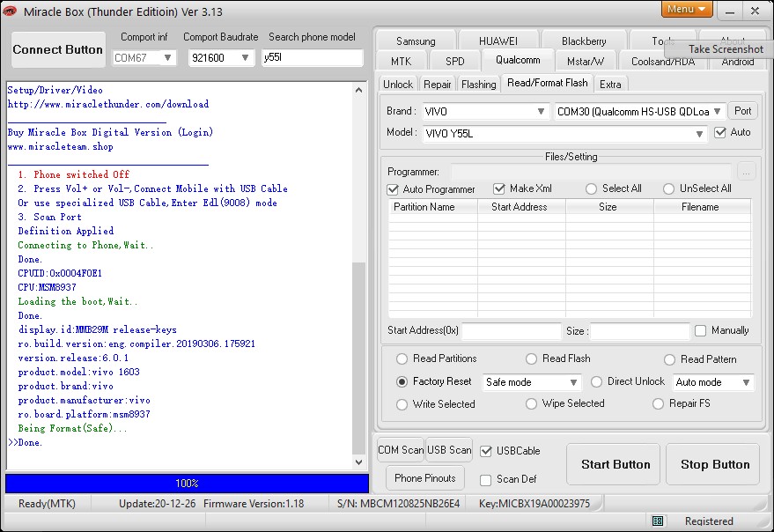
Task: Open the orange Menu button
Action: pos(687,9)
